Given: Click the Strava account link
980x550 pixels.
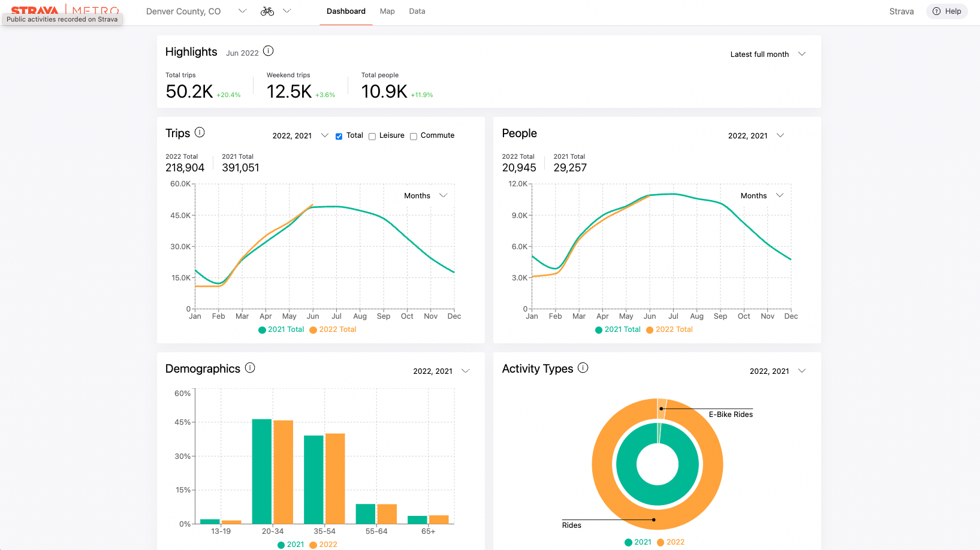Looking at the screenshot, I should [901, 11].
